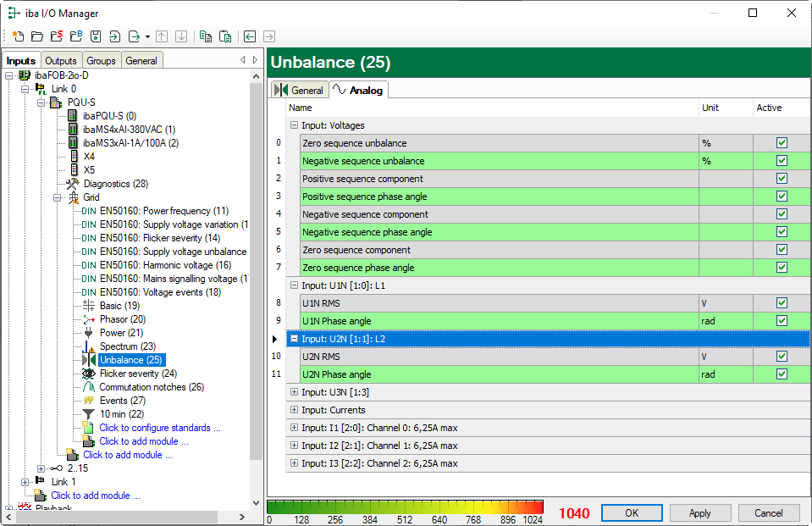The height and width of the screenshot is (526, 812).
Task: Select the Diagnostics (28) tools icon
Action: [72, 184]
